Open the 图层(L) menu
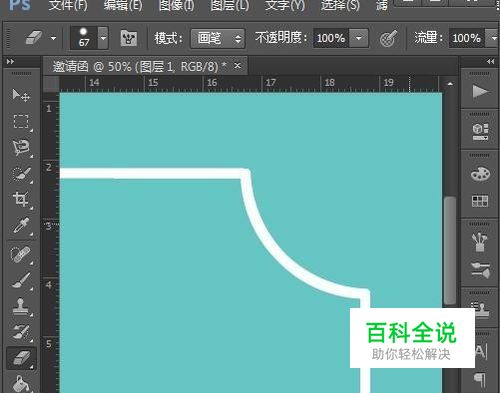The height and width of the screenshot is (393, 500). 230,5
